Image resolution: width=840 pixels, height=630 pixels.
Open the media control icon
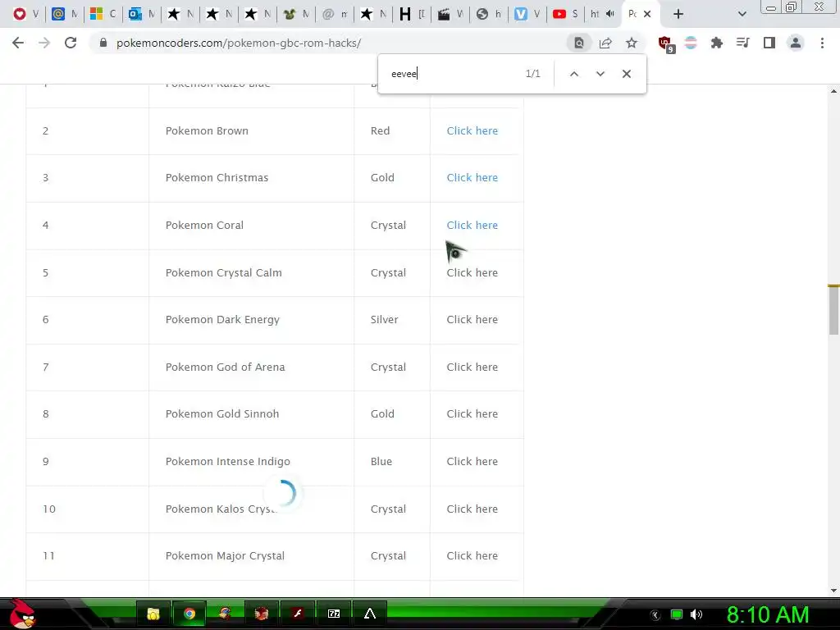[742, 43]
